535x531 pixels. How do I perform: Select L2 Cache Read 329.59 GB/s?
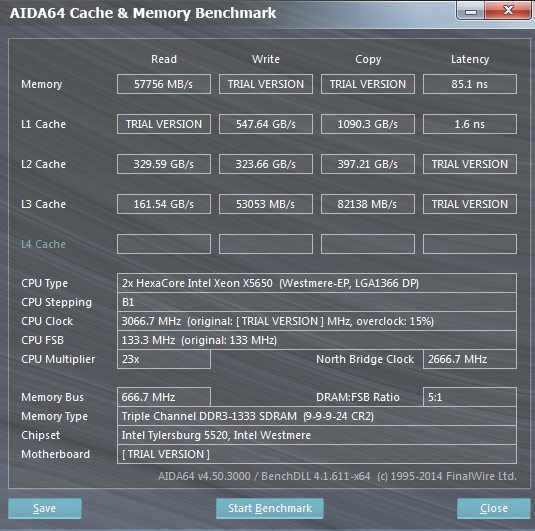click(x=164, y=164)
